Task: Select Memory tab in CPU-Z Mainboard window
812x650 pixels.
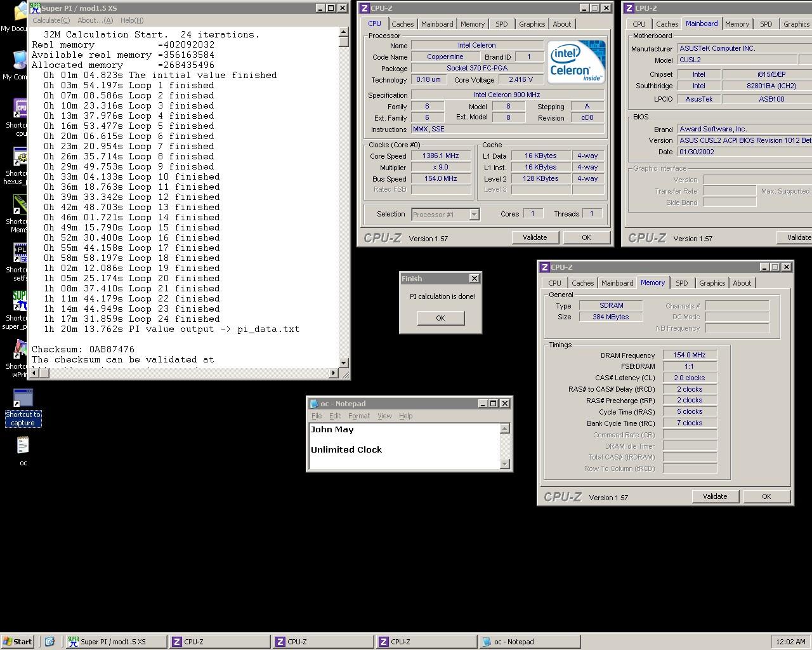Action: (x=737, y=24)
